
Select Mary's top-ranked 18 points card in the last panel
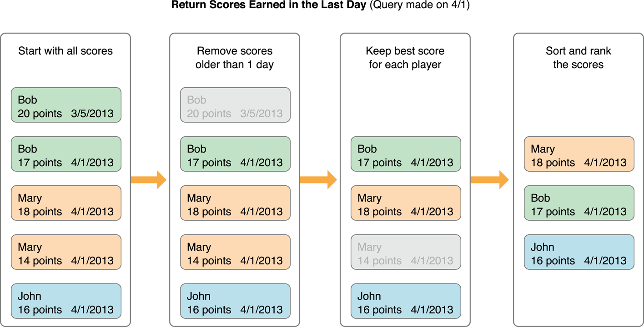pyautogui.click(x=579, y=154)
